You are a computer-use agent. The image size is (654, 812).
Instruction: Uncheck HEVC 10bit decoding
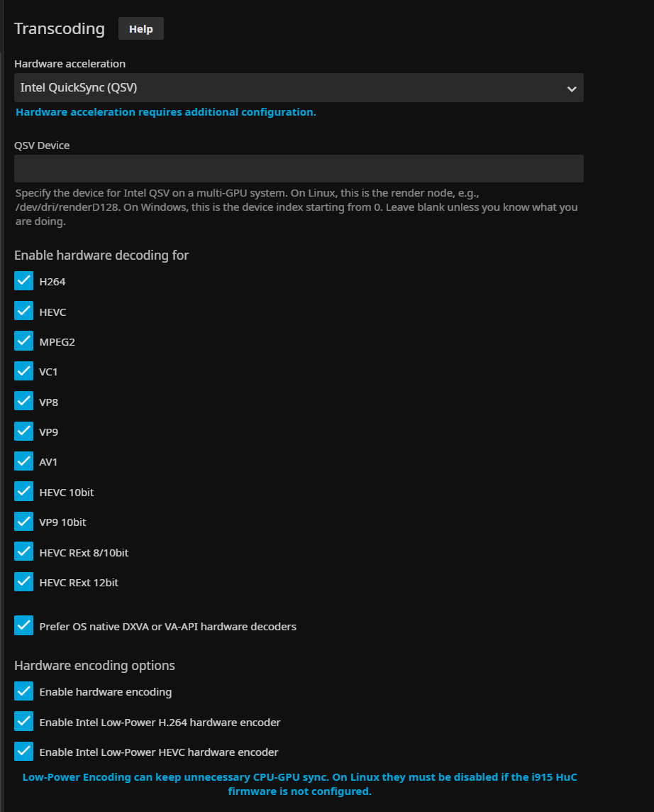(x=24, y=491)
